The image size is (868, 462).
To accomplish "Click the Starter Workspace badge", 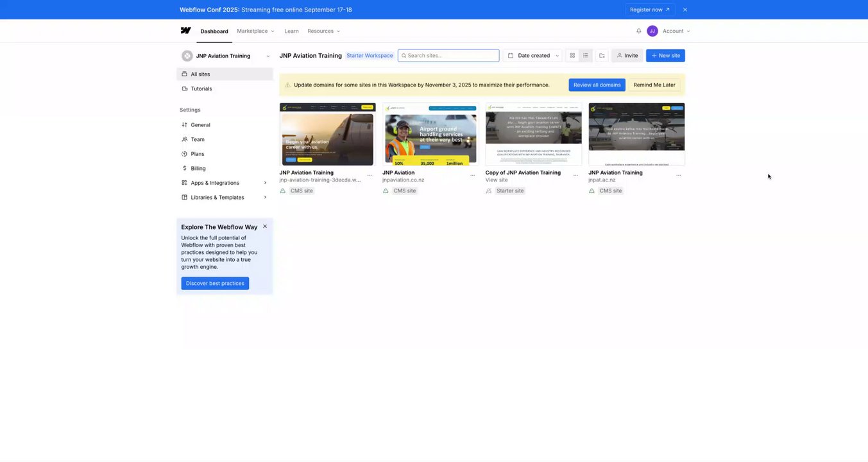I will click(370, 56).
